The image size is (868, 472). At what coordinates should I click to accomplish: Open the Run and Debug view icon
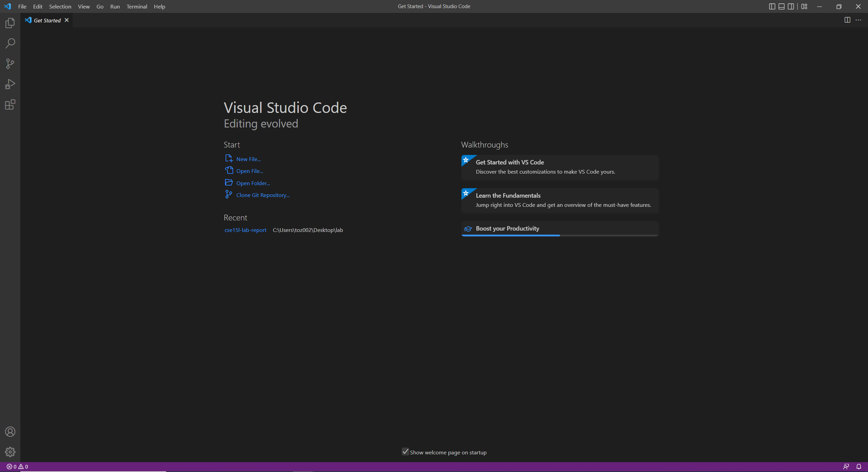(x=10, y=84)
